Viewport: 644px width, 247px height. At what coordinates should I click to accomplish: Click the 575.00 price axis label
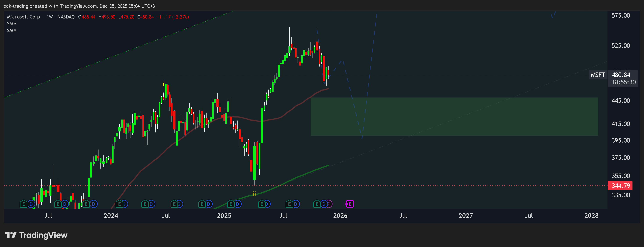click(x=621, y=15)
